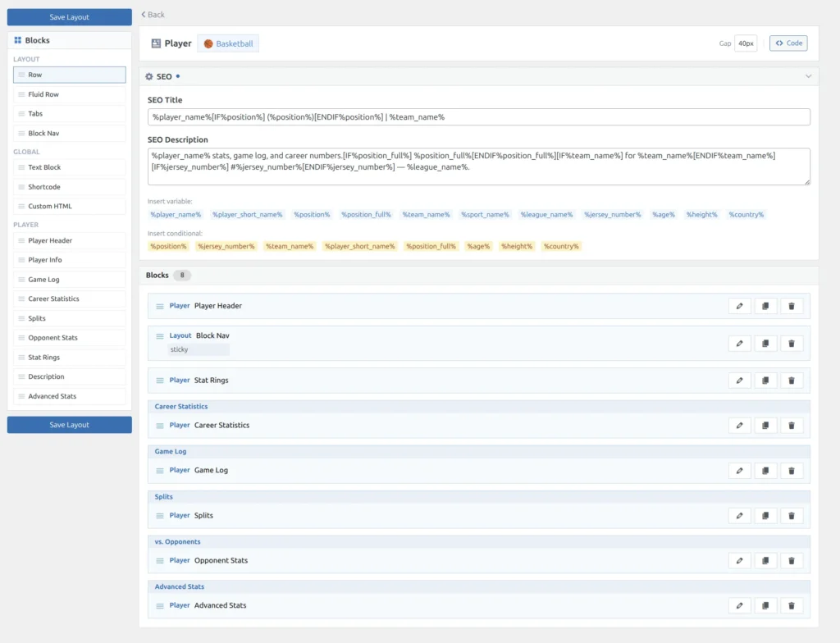Insert %league_name% variable
Screen dimensions: 840x643
point(547,214)
